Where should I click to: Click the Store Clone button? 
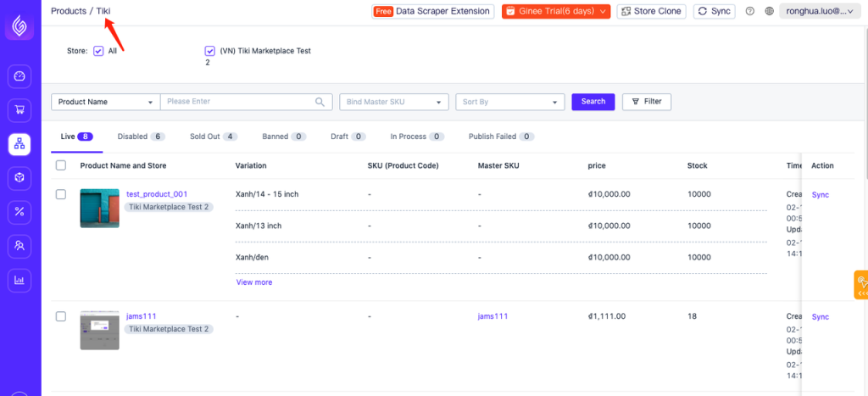tap(652, 11)
